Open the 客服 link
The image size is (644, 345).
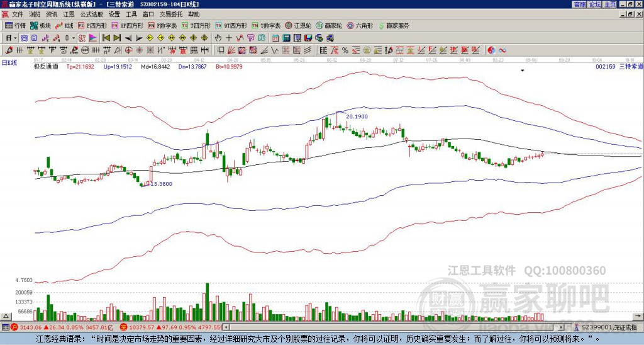tap(579, 4)
